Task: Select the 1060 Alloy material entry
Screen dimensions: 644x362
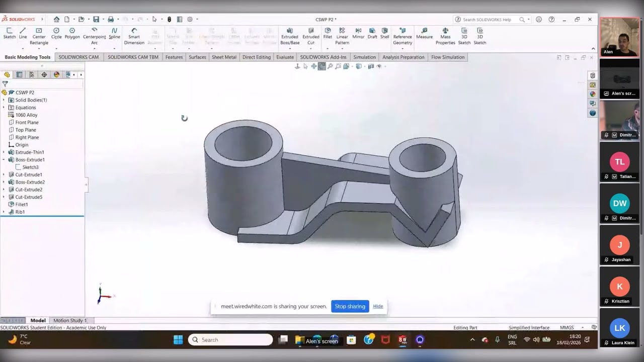Action: pos(26,115)
